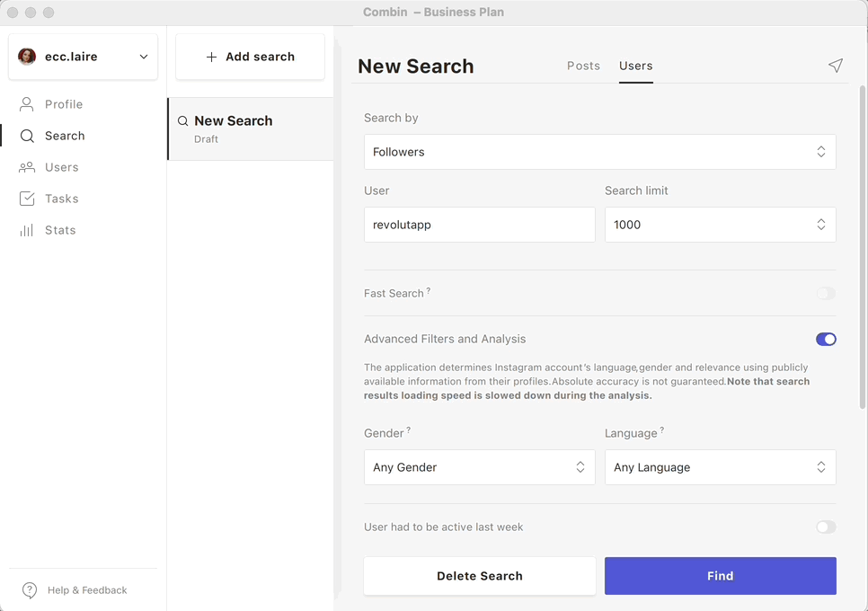Expand the Any Gender dropdown

coord(479,467)
